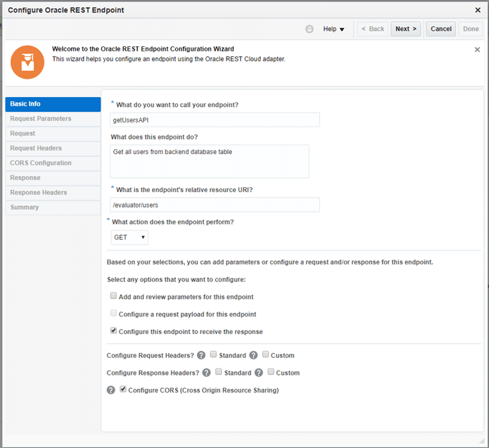The image size is (489, 448).
Task: Click the endpoint name input field
Action: pos(215,120)
